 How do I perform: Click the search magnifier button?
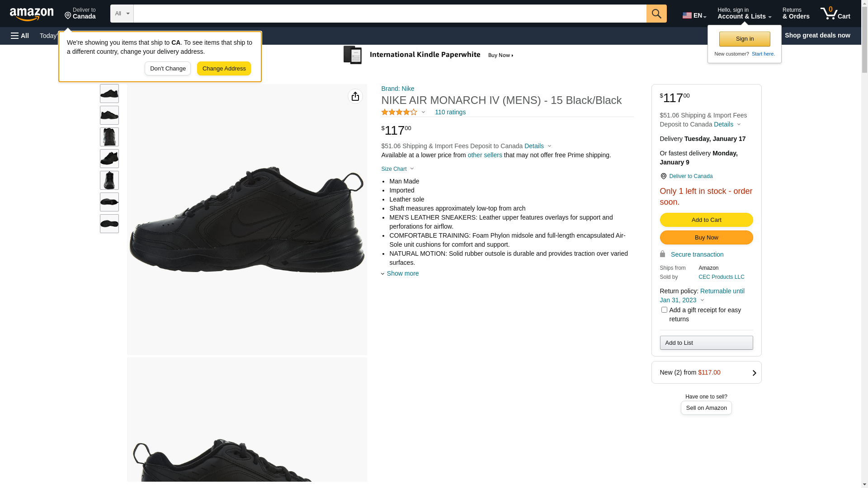click(x=656, y=14)
